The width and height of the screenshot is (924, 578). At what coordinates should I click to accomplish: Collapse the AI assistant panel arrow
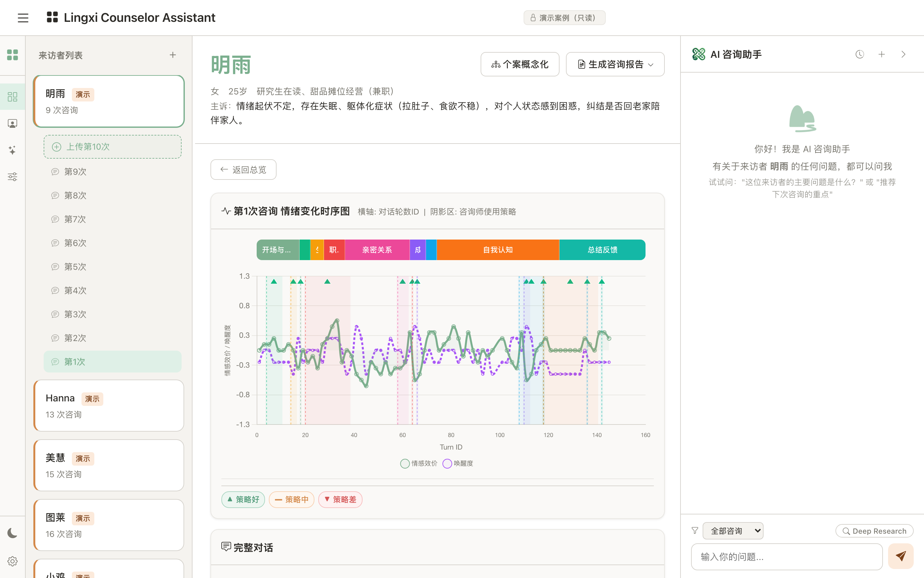tap(903, 54)
